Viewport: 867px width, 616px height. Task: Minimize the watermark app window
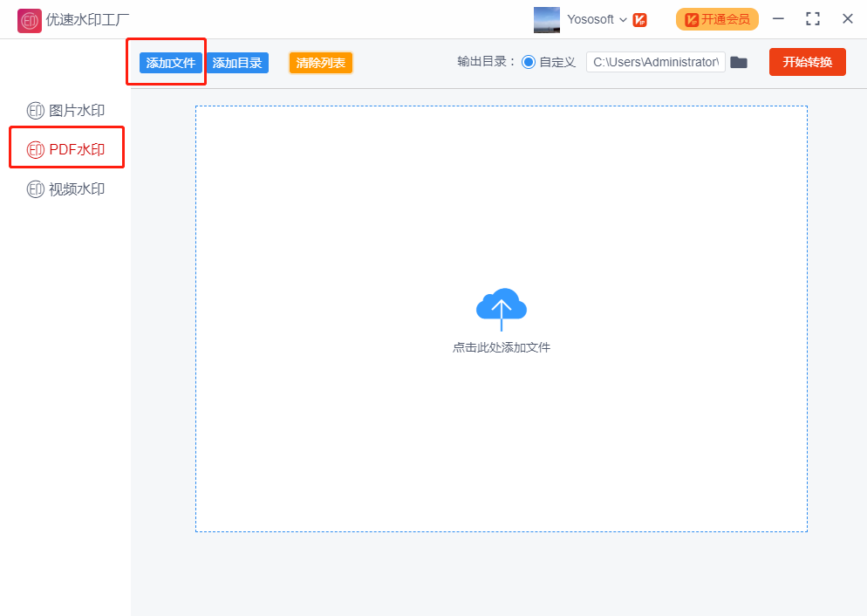[778, 19]
